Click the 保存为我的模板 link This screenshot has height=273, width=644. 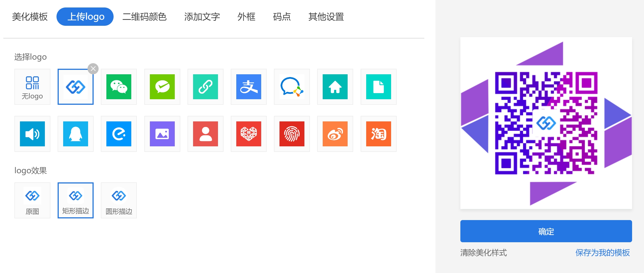click(x=602, y=252)
